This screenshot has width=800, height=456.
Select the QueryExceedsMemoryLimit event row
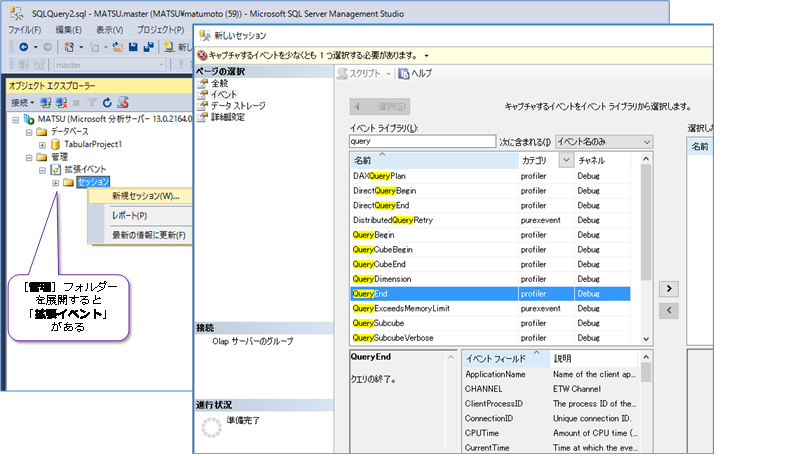click(490, 309)
